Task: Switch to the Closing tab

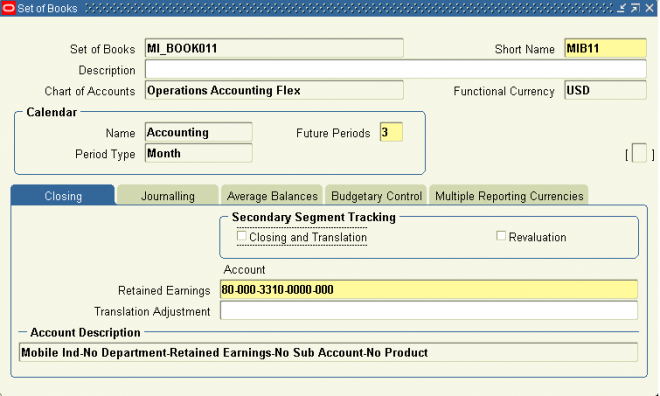Action: (63, 195)
